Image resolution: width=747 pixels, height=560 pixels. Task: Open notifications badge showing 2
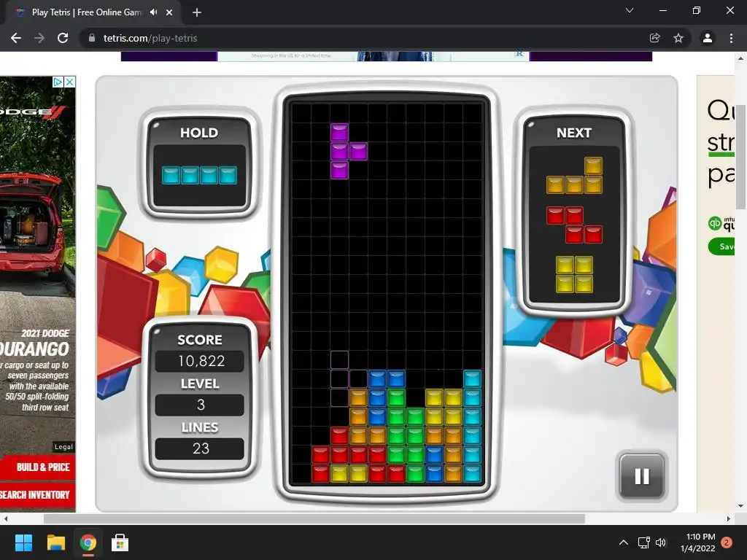pos(727,542)
